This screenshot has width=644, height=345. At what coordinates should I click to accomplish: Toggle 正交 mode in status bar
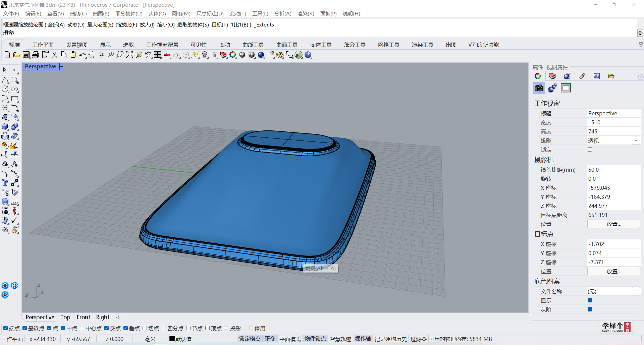[x=270, y=339]
